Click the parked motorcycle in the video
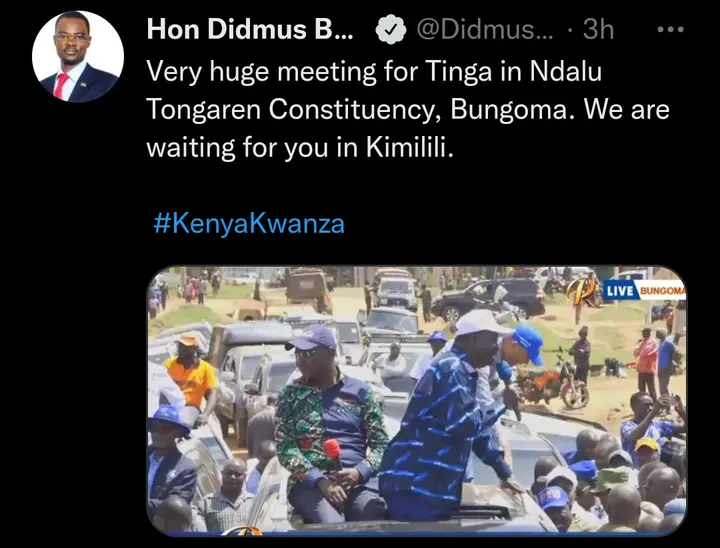Screen dimensions: 720x548 coord(552,383)
